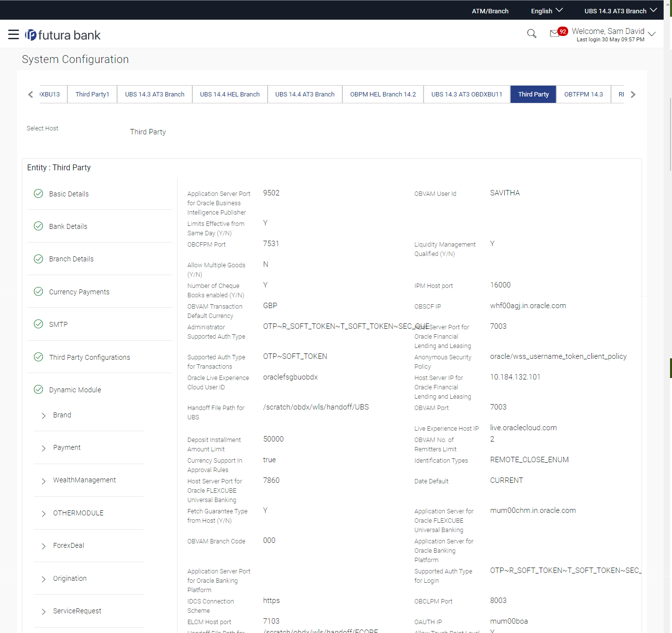This screenshot has height=633, width=672.
Task: Expand the ServiceRequest module
Action: tap(43, 611)
